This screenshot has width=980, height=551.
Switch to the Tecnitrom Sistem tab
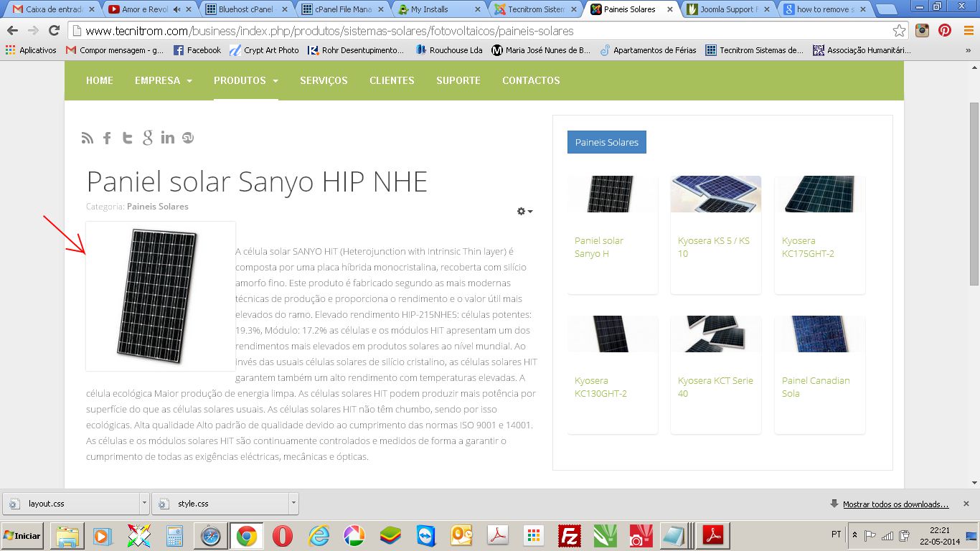[533, 10]
